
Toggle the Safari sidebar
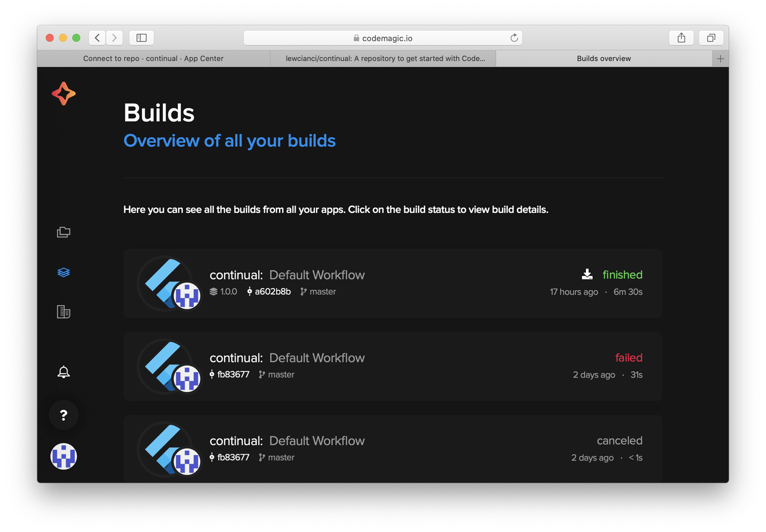pyautogui.click(x=141, y=38)
